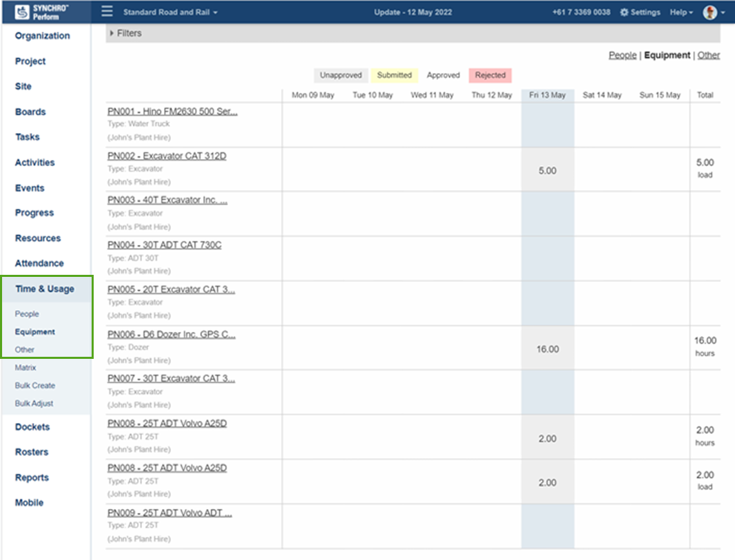Toggle the Submitted status filter
The width and height of the screenshot is (735, 560).
pos(394,75)
